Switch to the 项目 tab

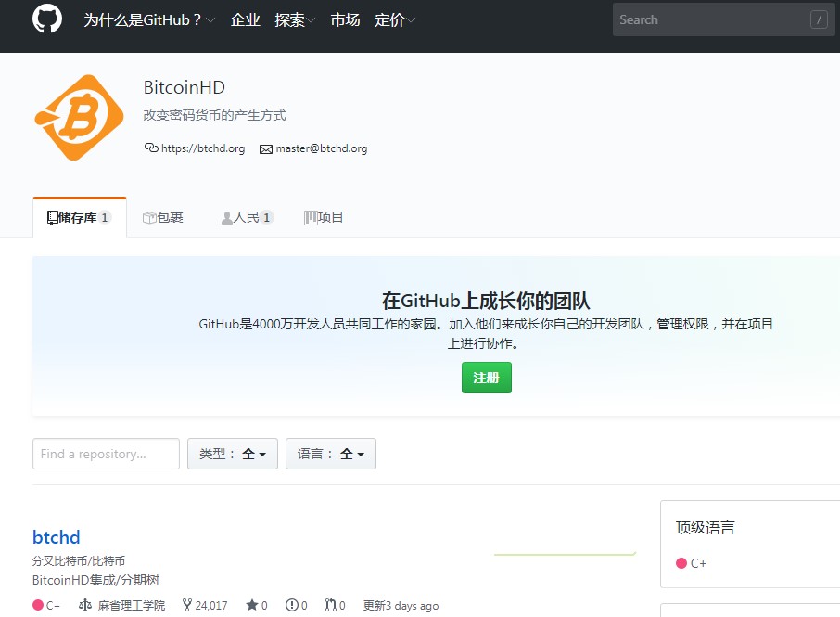coord(324,217)
